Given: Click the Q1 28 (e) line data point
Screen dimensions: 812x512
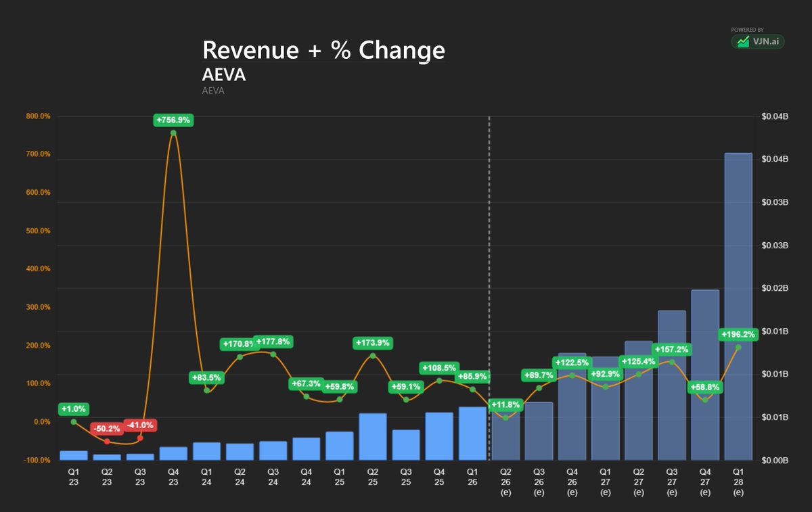Looking at the screenshot, I should pyautogui.click(x=738, y=347).
